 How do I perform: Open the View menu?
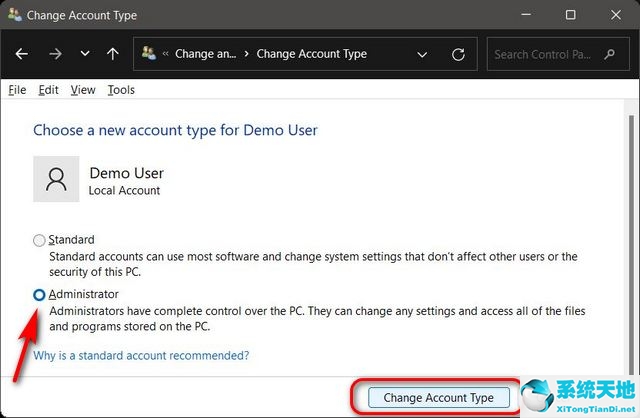coord(83,90)
